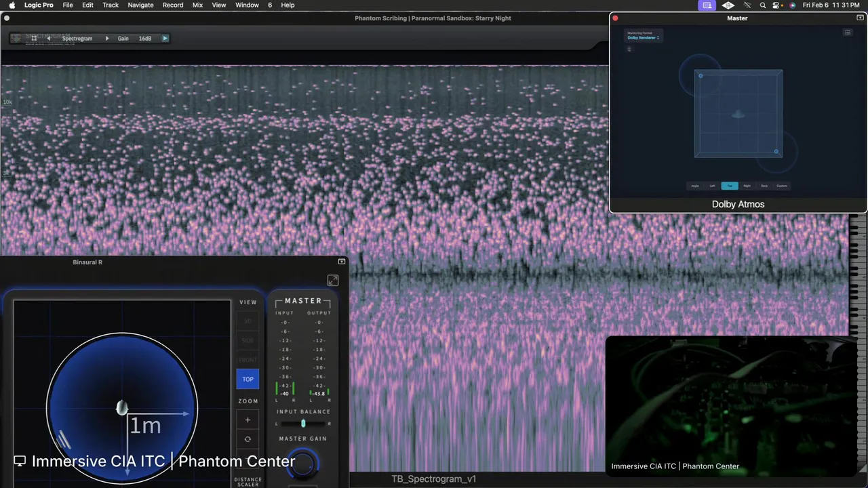Click the Siri icon in the menu bar

point(792,5)
